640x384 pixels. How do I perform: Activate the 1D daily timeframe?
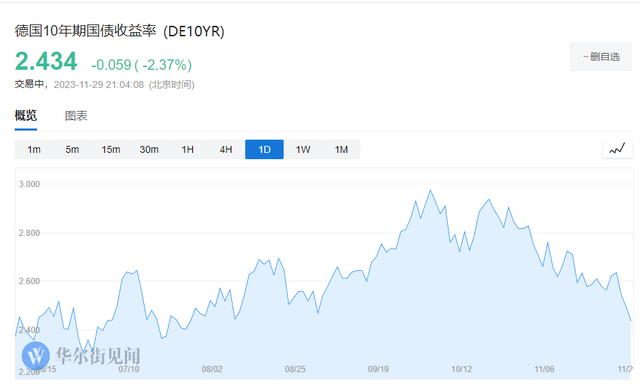coord(264,149)
